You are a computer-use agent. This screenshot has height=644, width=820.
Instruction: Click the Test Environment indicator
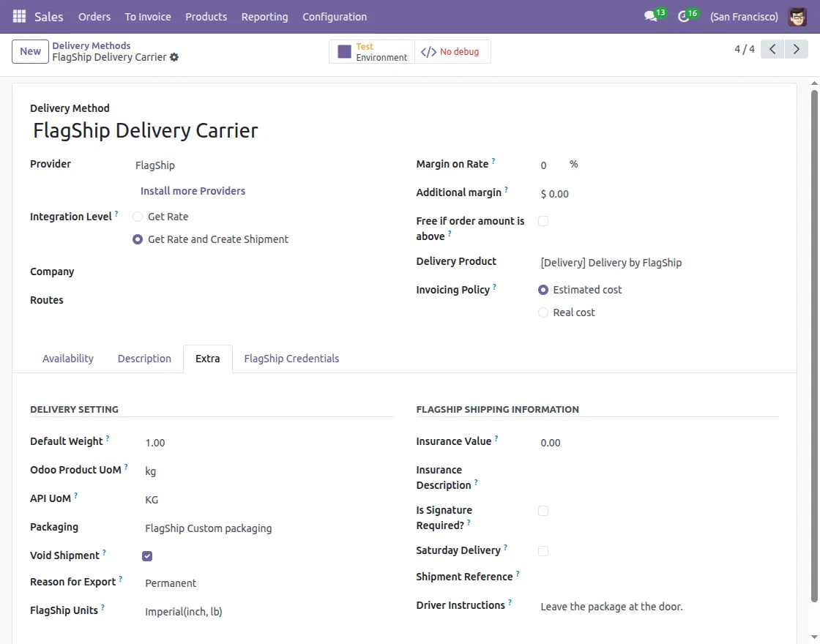(370, 51)
